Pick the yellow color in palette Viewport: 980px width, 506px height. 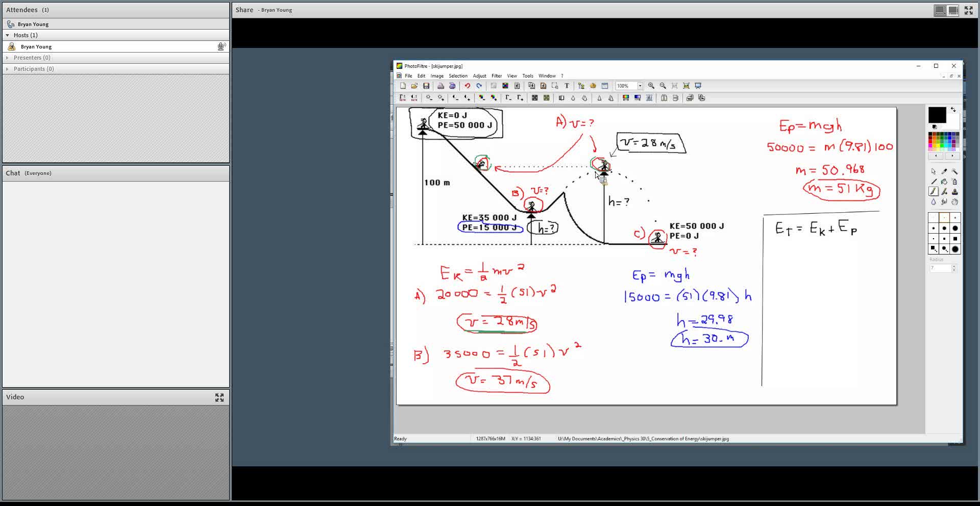(x=938, y=145)
